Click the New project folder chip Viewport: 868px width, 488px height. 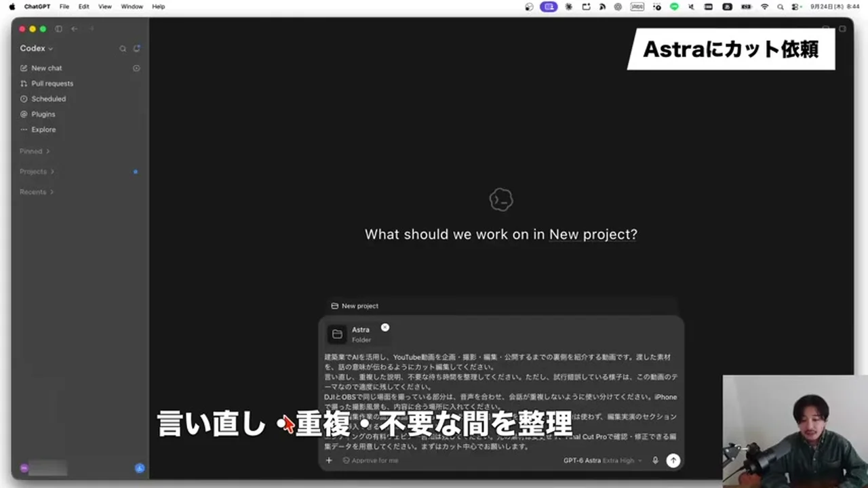[x=355, y=306]
